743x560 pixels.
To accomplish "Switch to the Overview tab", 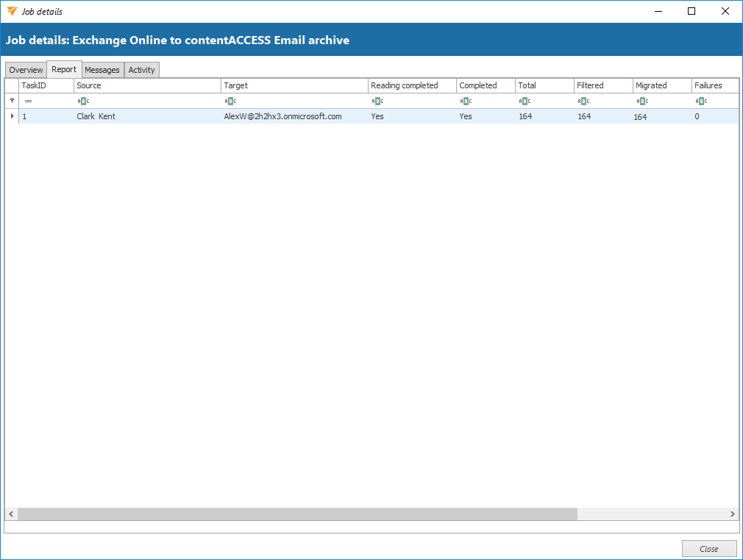I will point(26,70).
